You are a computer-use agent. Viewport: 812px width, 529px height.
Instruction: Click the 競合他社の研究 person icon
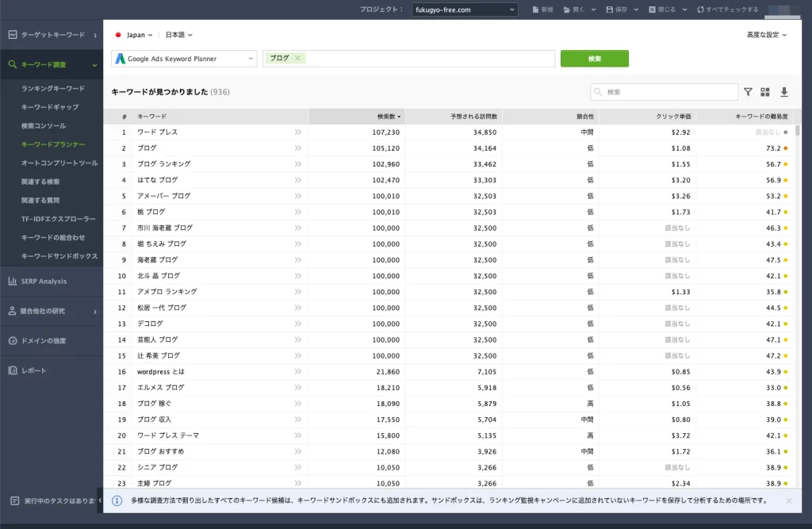coord(13,311)
